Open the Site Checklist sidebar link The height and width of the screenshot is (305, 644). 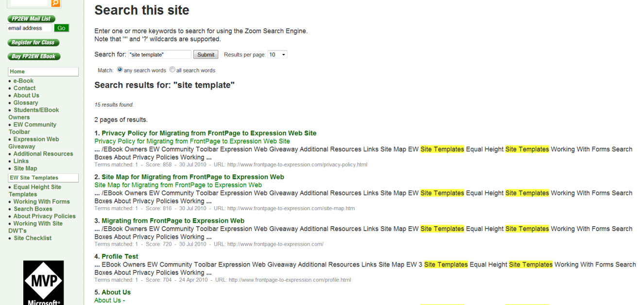33,238
